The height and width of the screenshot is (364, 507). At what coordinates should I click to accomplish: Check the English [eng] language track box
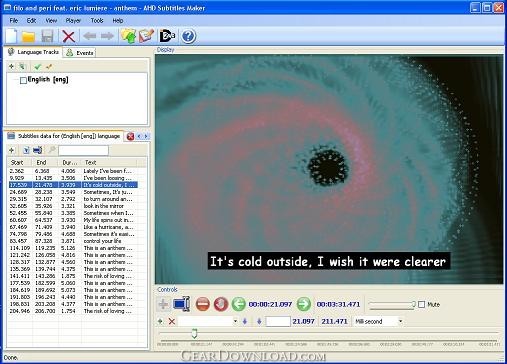[23, 80]
